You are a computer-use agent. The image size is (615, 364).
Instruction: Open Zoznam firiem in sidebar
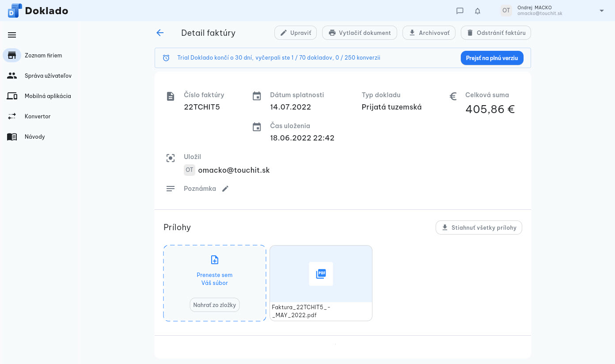(43, 56)
